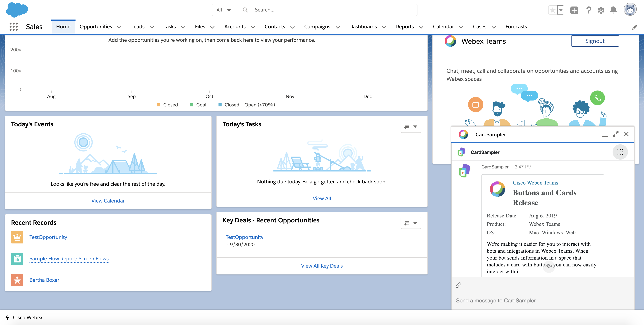
Task: Open the CardSampler activity menu dots
Action: [x=620, y=152]
